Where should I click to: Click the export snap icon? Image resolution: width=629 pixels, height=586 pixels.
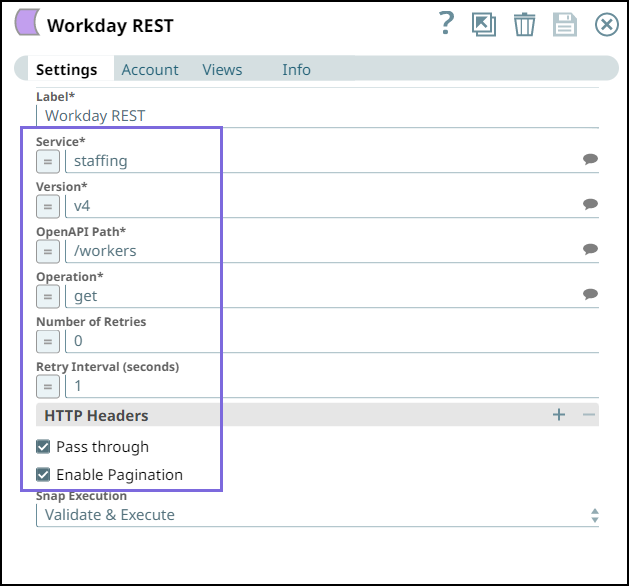tap(484, 24)
